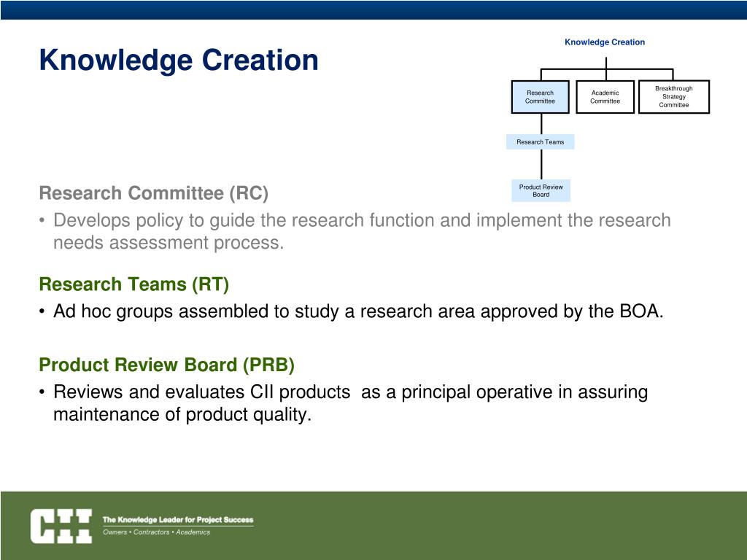
Task: Click the Product Review Board chart node
Action: point(541,190)
